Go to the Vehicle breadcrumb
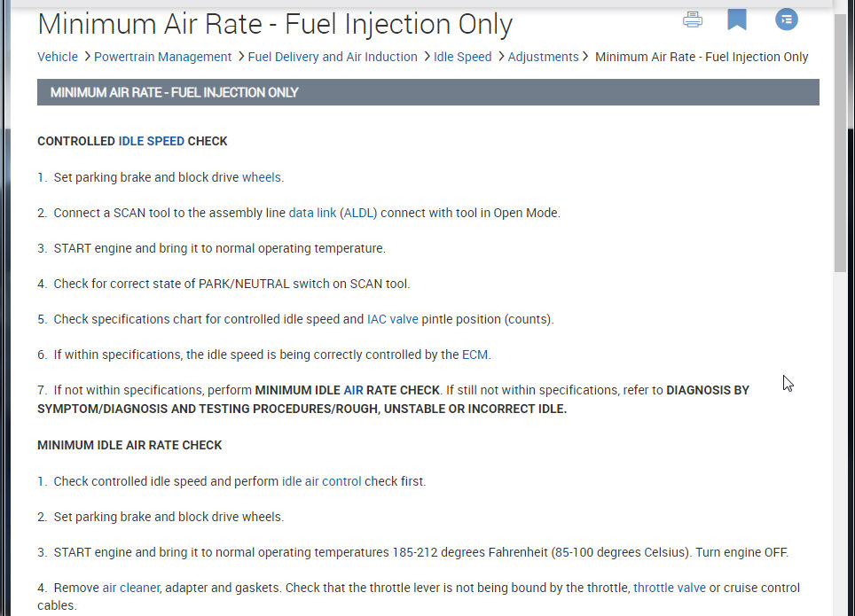Image resolution: width=855 pixels, height=616 pixels. (x=58, y=57)
